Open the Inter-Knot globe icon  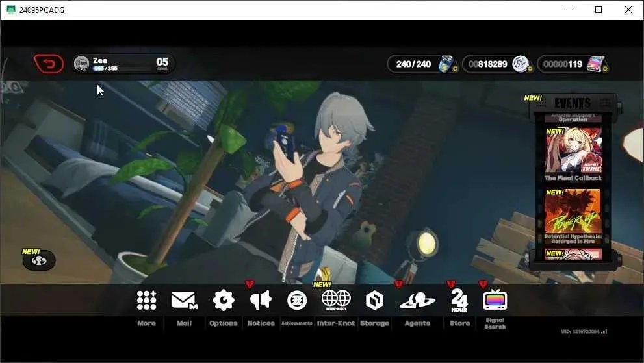click(x=336, y=300)
